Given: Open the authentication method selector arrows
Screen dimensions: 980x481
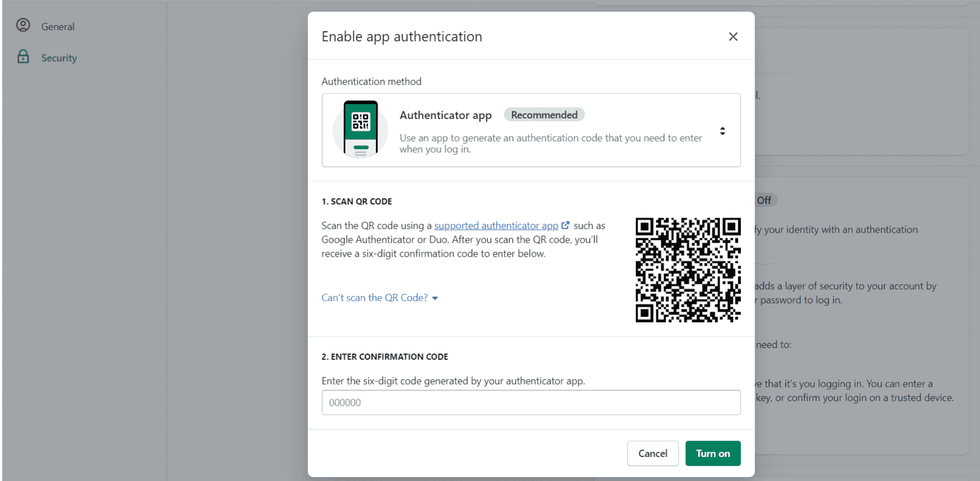Looking at the screenshot, I should 722,131.
